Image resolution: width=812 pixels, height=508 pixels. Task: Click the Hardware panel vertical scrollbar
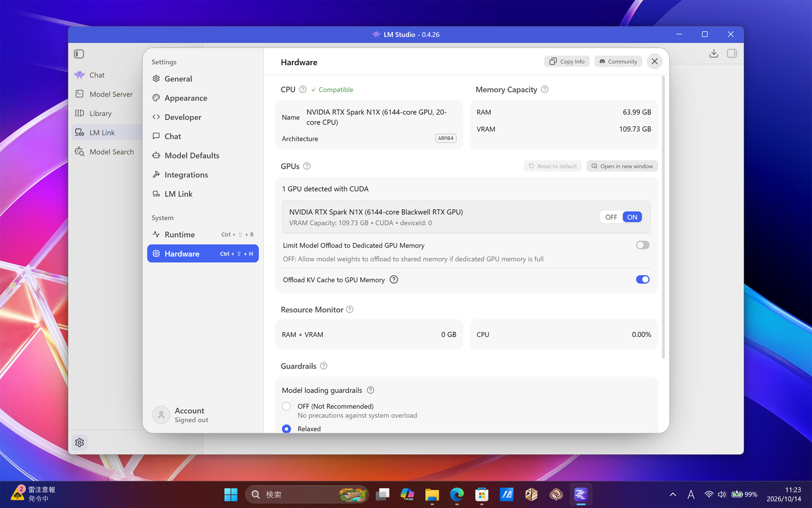pyautogui.click(x=663, y=218)
